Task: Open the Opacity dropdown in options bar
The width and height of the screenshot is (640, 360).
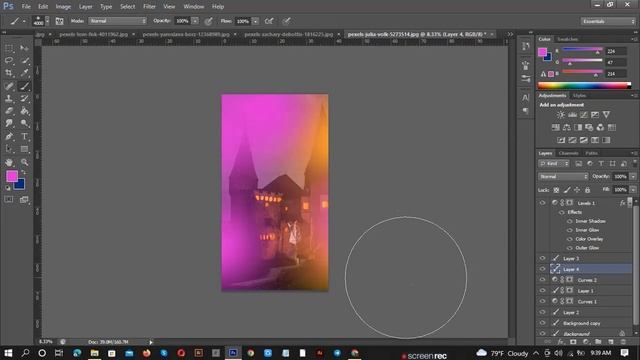Action: (x=195, y=21)
